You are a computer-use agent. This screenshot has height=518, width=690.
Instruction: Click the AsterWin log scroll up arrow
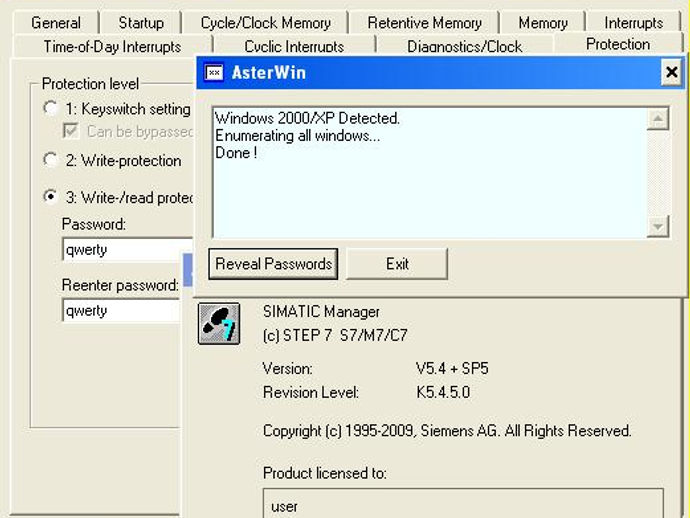[658, 118]
